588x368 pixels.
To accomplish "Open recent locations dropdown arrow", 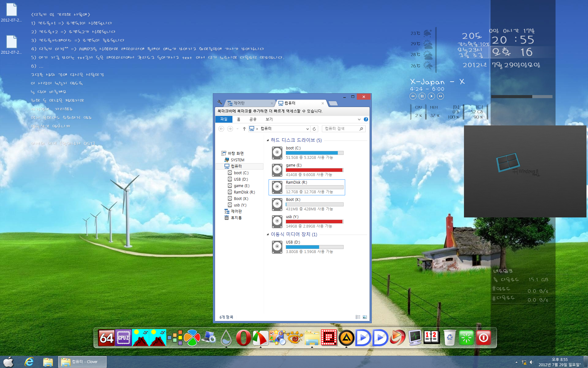I will [x=237, y=129].
